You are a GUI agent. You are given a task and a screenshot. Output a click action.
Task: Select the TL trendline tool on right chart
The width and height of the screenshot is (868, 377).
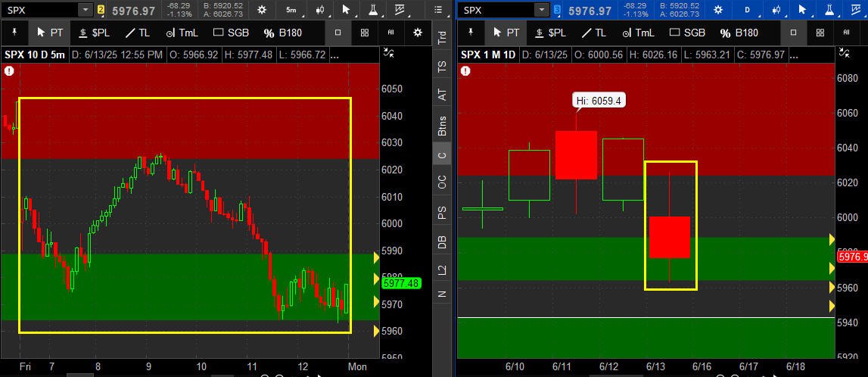pyautogui.click(x=594, y=33)
